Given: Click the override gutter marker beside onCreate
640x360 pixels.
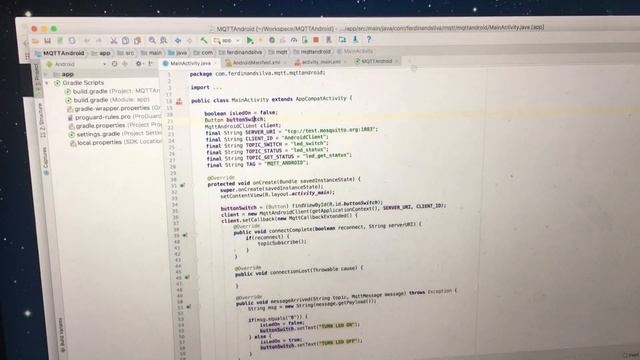Looking at the screenshot, I should (x=182, y=185).
